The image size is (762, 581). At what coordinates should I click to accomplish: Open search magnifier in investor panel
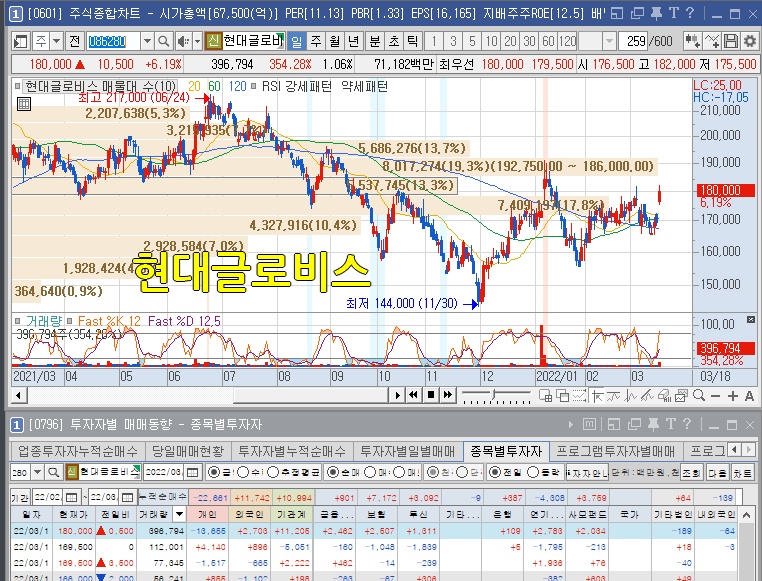tap(53, 472)
